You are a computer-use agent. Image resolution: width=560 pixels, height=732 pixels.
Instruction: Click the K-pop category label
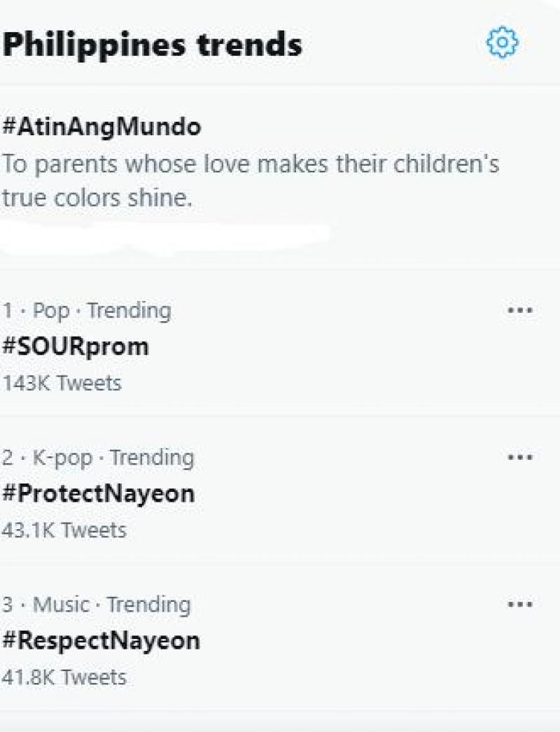coord(63,457)
